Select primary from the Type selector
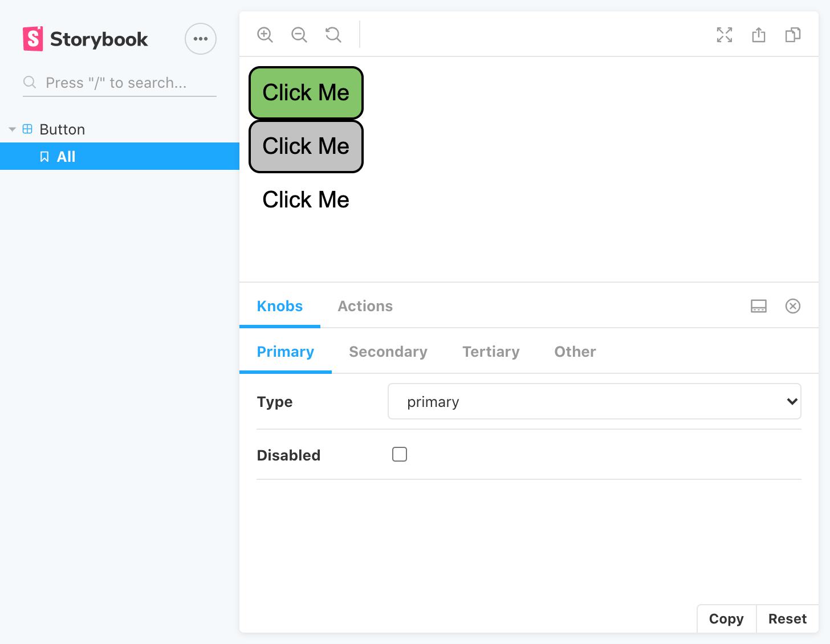The height and width of the screenshot is (644, 830). [595, 401]
